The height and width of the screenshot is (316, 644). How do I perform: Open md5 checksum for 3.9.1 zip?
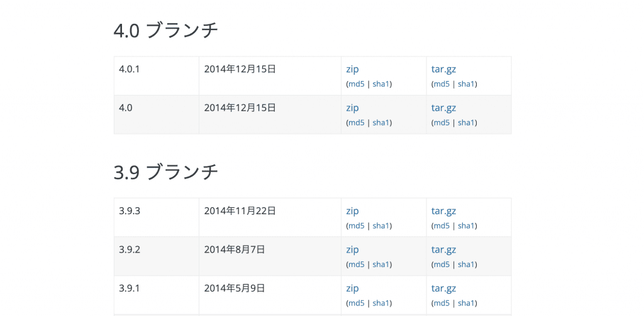coord(357,303)
